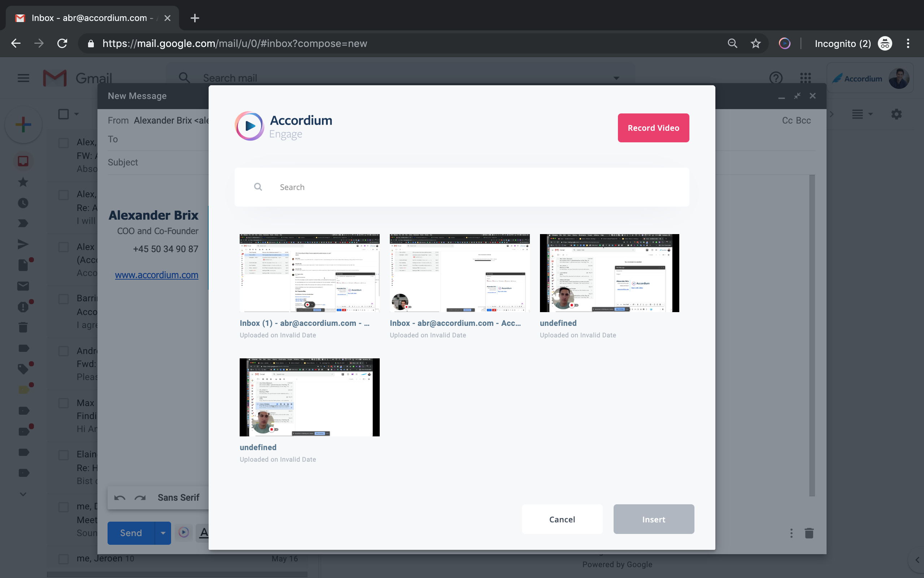Viewport: 924px width, 578px height.
Task: Click the Bcc link in compose
Action: (803, 120)
